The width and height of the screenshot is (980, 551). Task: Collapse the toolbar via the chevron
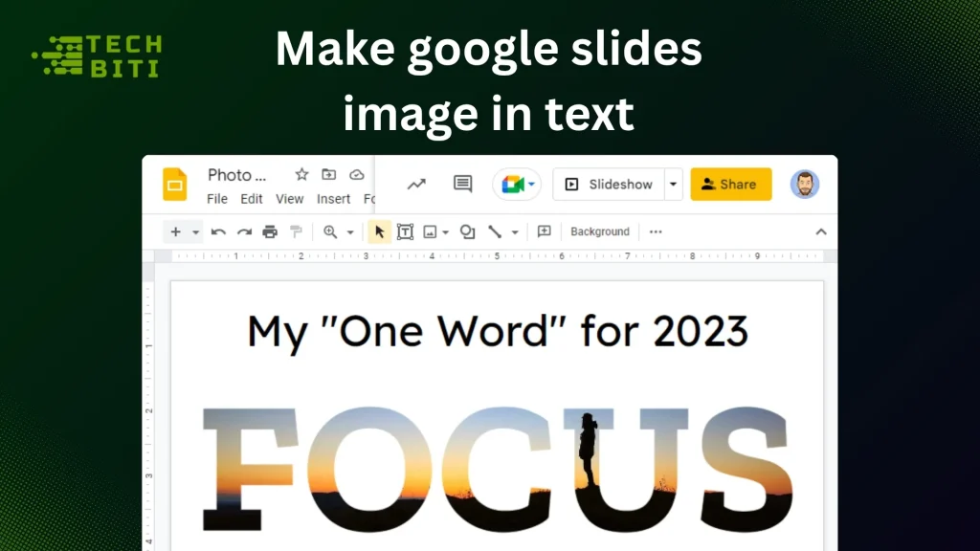[820, 231]
